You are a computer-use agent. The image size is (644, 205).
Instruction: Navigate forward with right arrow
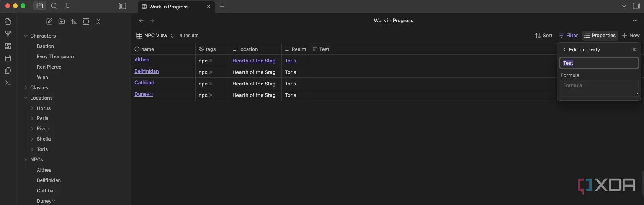coord(152,21)
